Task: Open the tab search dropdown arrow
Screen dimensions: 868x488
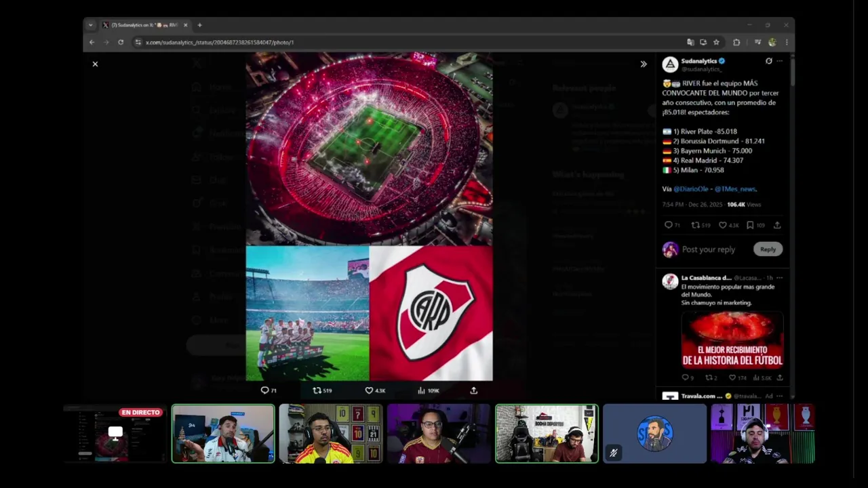Action: 90,25
